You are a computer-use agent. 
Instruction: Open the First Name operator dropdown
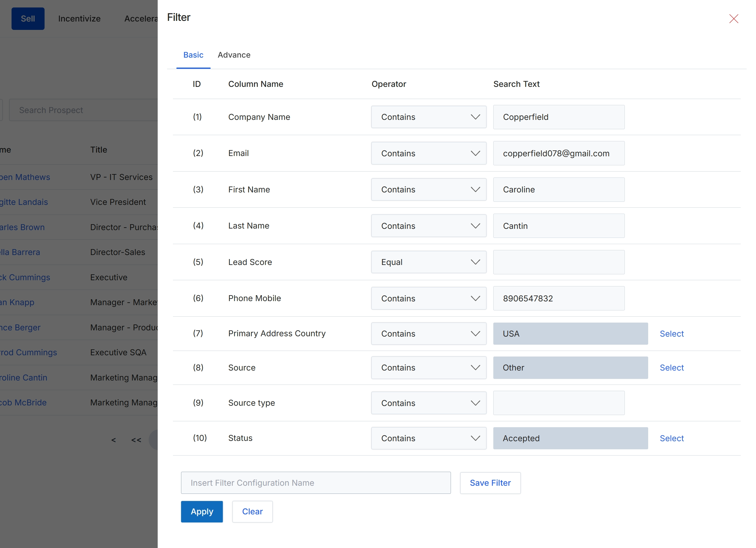coord(429,190)
